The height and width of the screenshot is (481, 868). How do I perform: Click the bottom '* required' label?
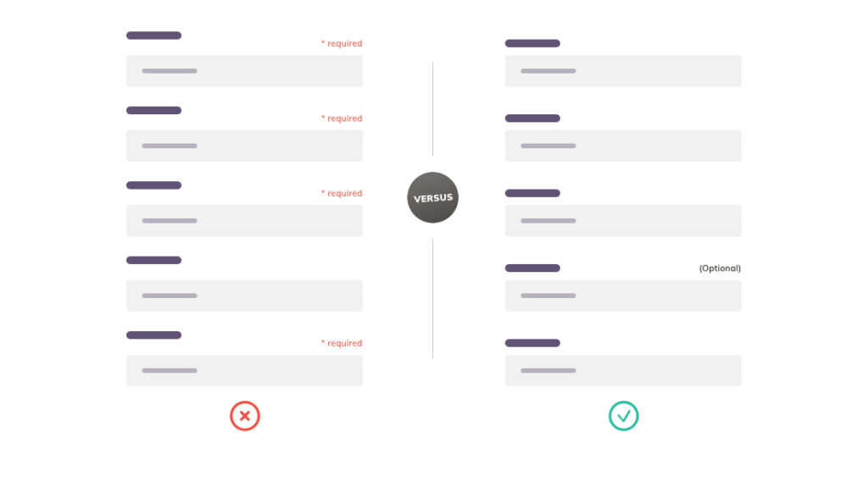(x=342, y=343)
